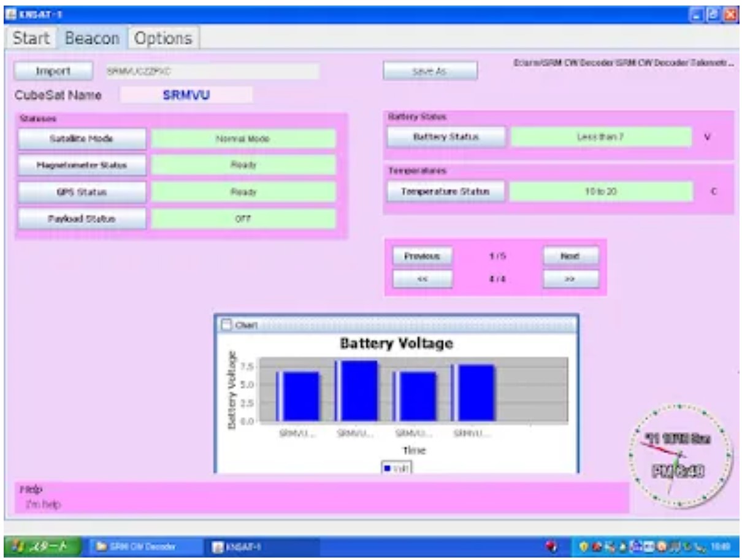Click the second bar in Battery Voltage chart
The image size is (742, 560).
click(359, 391)
